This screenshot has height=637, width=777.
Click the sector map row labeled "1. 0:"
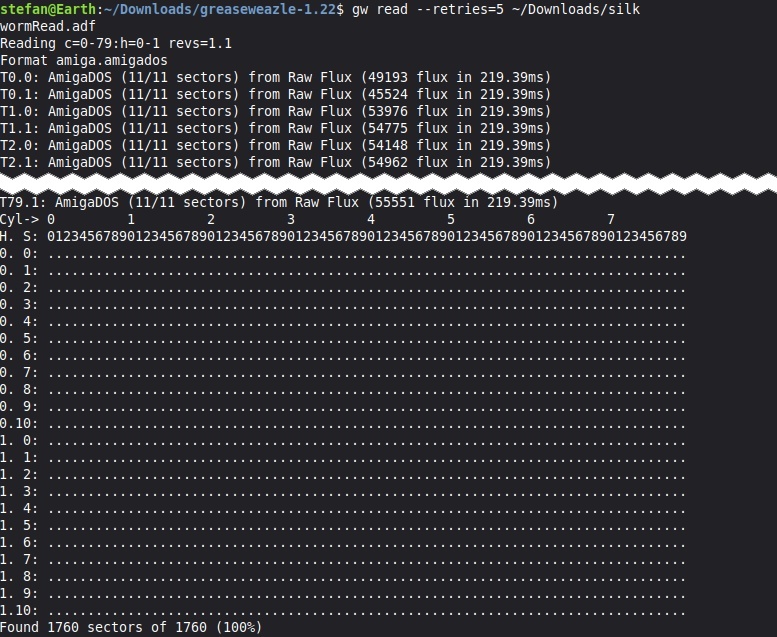click(x=343, y=440)
